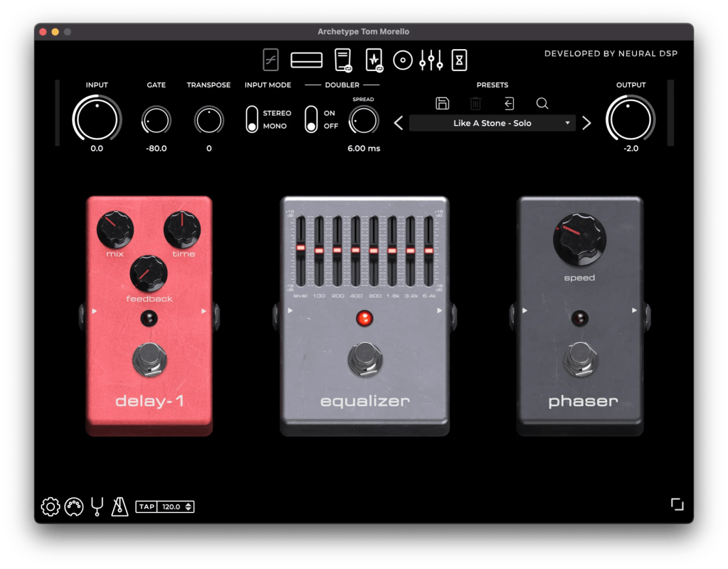Click the window resize icon at bottom right
The image size is (728, 569).
coord(677,504)
